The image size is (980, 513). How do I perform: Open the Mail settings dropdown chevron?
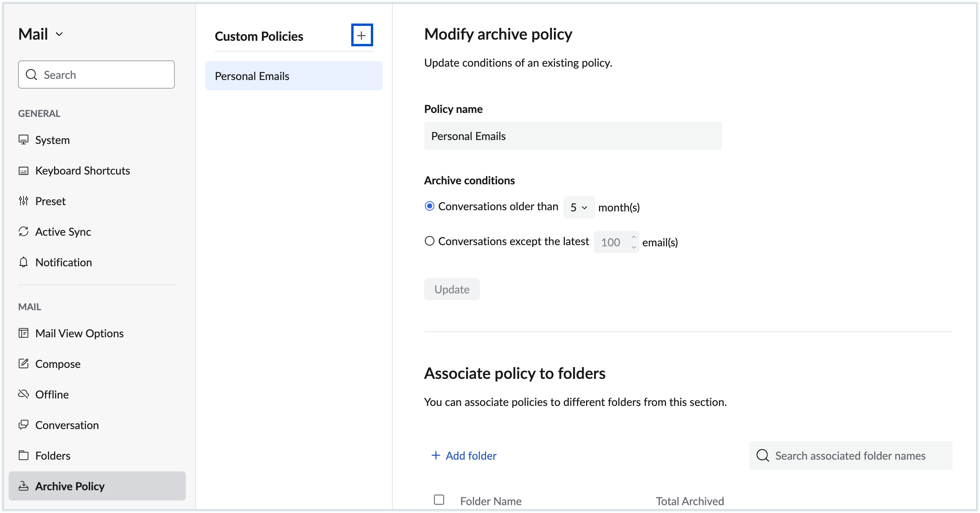pyautogui.click(x=59, y=35)
